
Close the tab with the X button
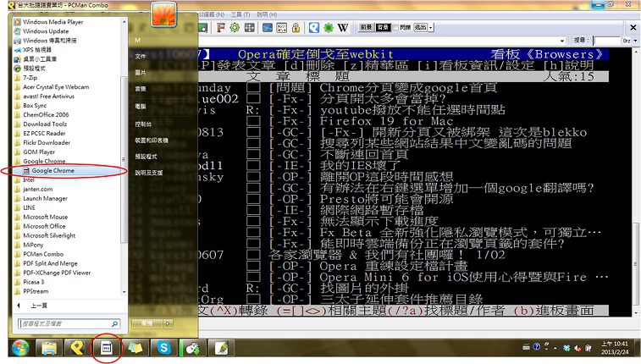633,27
